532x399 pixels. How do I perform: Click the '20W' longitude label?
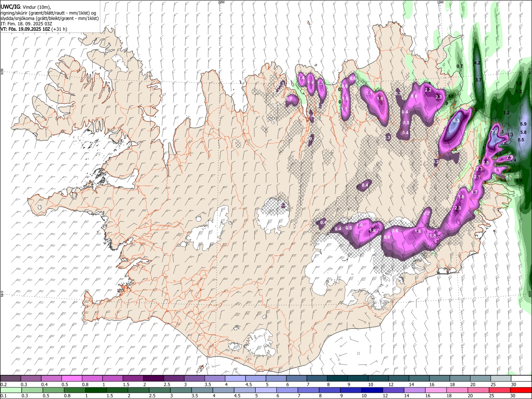[221, 2]
